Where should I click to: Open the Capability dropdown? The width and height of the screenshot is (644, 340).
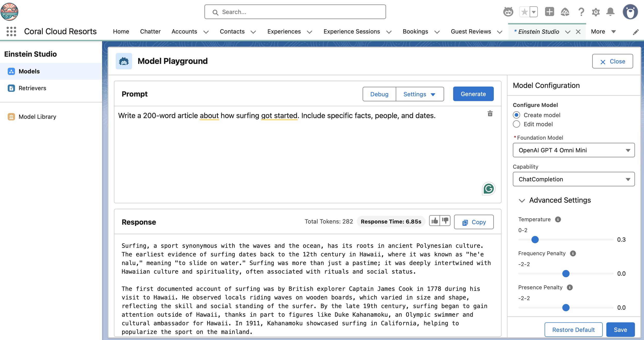coord(573,179)
